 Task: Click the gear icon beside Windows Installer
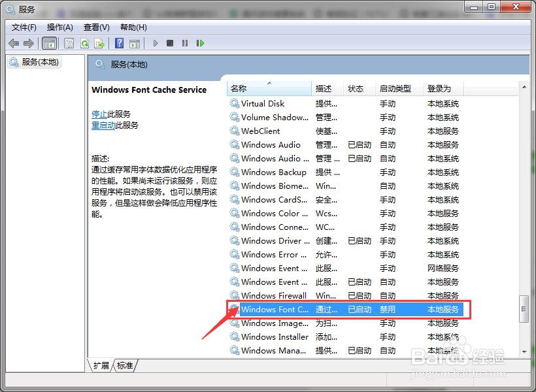tap(234, 336)
